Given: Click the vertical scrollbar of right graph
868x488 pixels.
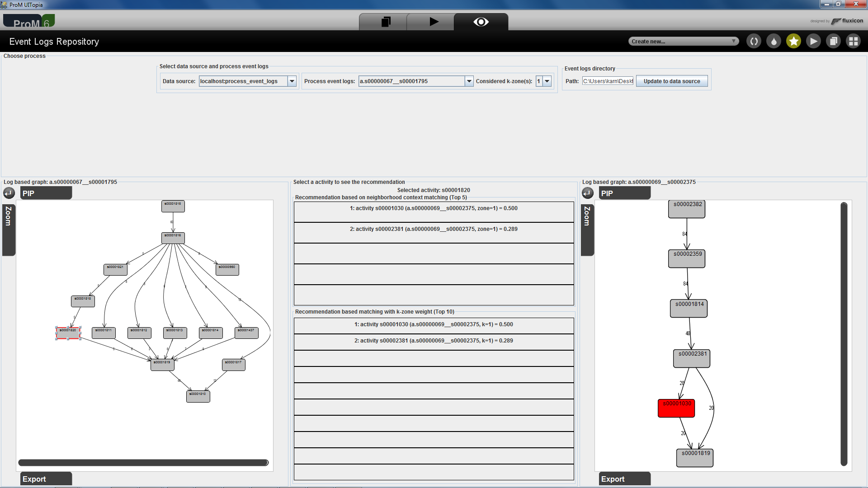Looking at the screenshot, I should [844, 334].
